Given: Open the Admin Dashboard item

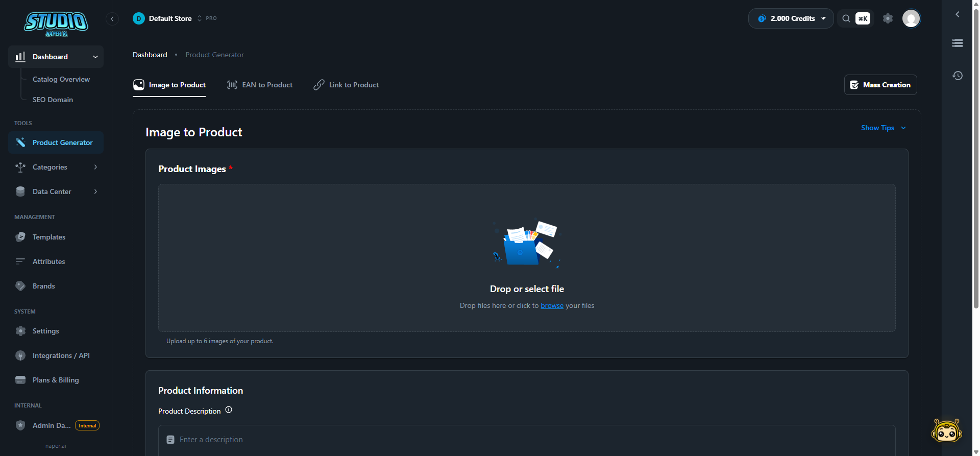Looking at the screenshot, I should click(x=56, y=425).
